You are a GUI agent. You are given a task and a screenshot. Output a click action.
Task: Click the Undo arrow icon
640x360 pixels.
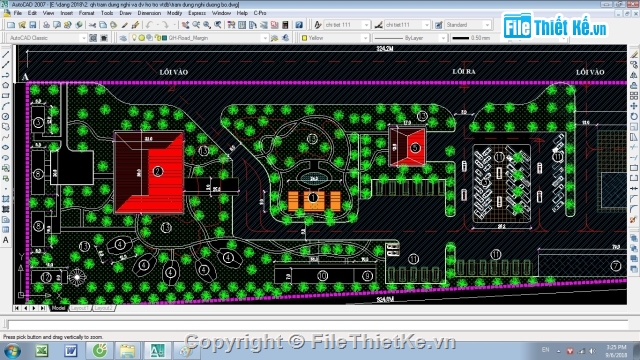tap(149, 25)
